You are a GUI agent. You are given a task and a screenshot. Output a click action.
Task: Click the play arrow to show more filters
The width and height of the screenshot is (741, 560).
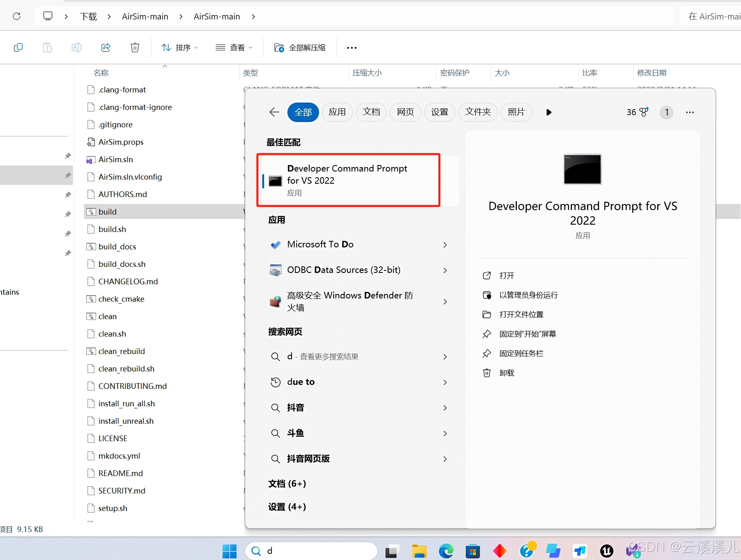coord(549,112)
